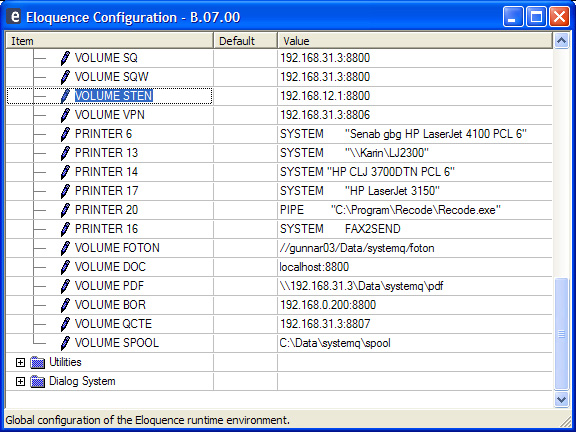Image resolution: width=576 pixels, height=432 pixels.
Task: Click the pencil icon beside VOLUME SQW
Action: point(65,77)
